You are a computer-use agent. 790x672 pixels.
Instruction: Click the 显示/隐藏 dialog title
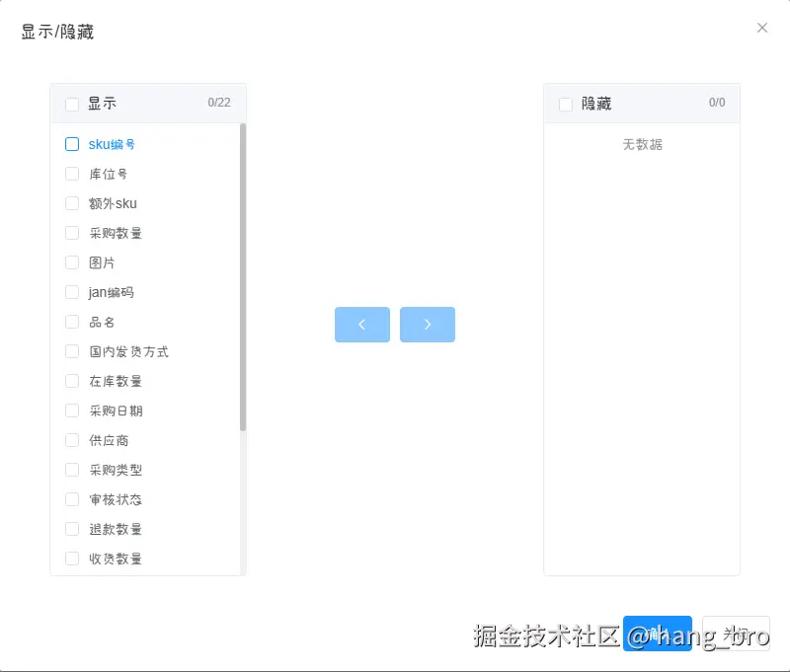click(x=57, y=32)
